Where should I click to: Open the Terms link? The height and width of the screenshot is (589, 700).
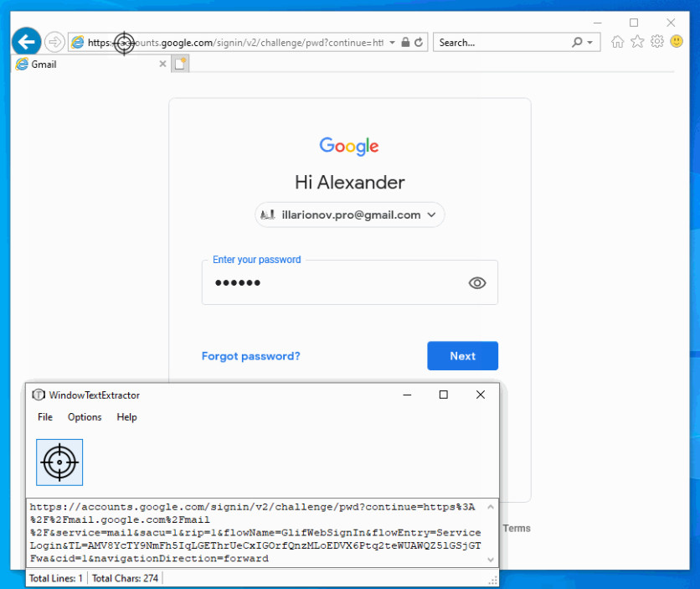pyautogui.click(x=517, y=529)
